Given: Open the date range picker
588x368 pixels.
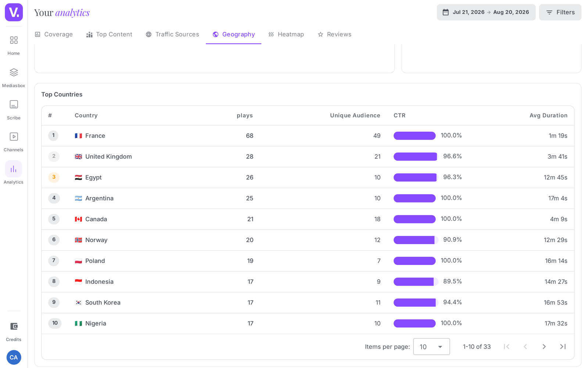Looking at the screenshot, I should click(486, 12).
